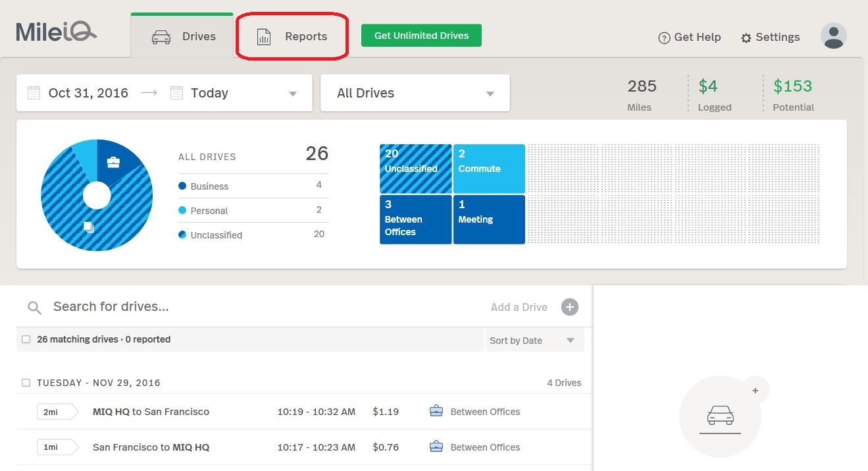Click the $153 Potential amount
868x471 pixels.
(793, 95)
